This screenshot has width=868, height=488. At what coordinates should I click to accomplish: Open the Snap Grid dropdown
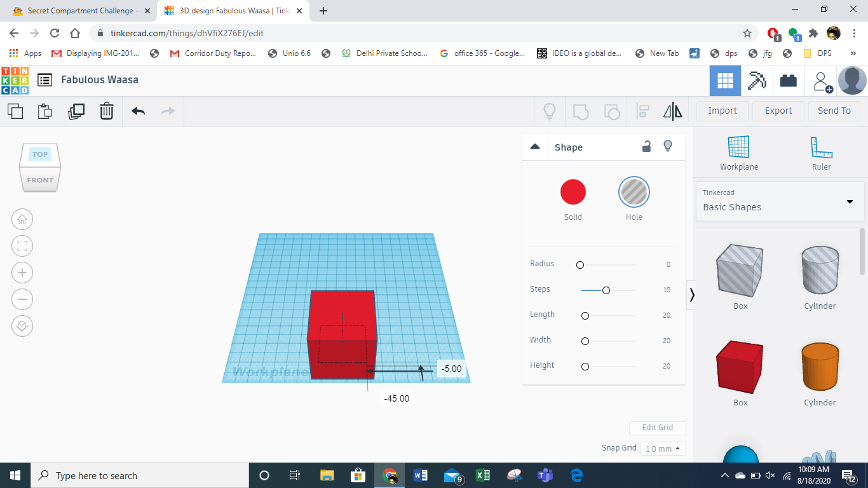click(663, 449)
